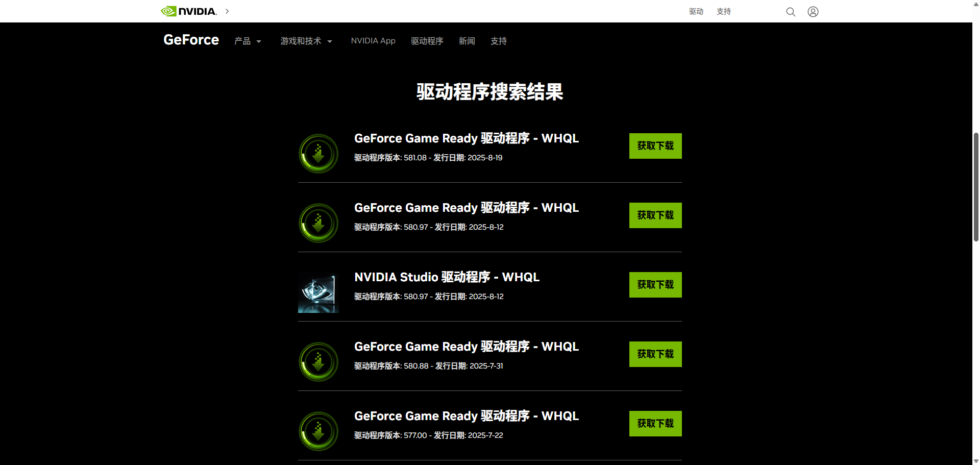Viewport: 980px width, 465px height.
Task: Click the scrollbar up arrow
Action: pyautogui.click(x=976, y=3)
